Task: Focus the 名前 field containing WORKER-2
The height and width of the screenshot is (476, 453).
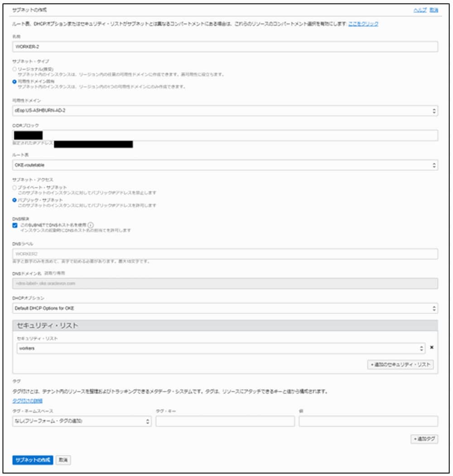Action: coord(225,47)
